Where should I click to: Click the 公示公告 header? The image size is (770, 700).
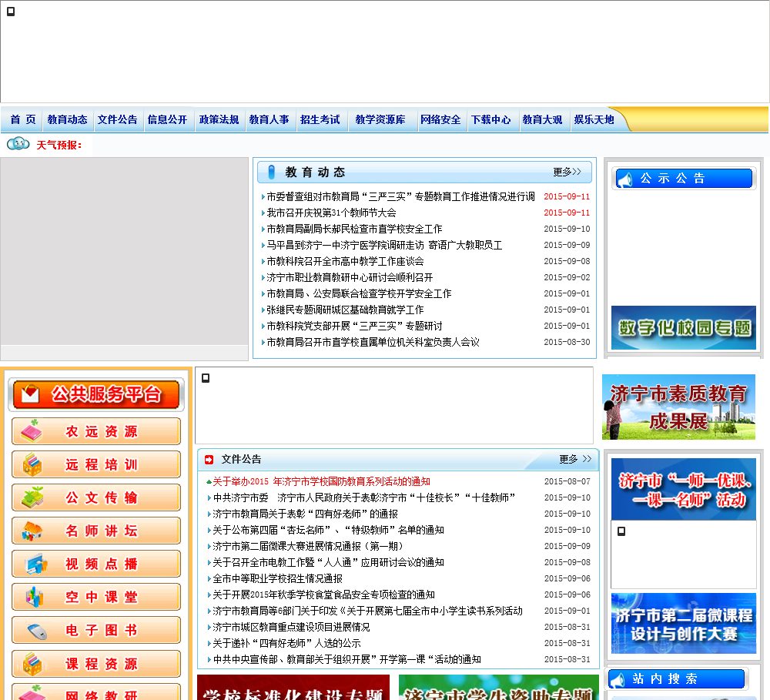[684, 179]
